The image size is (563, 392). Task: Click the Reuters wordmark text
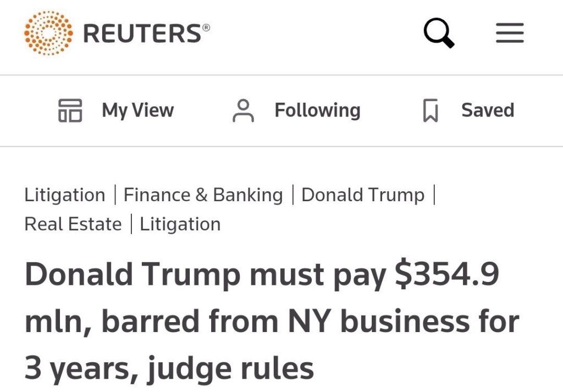pyautogui.click(x=142, y=34)
